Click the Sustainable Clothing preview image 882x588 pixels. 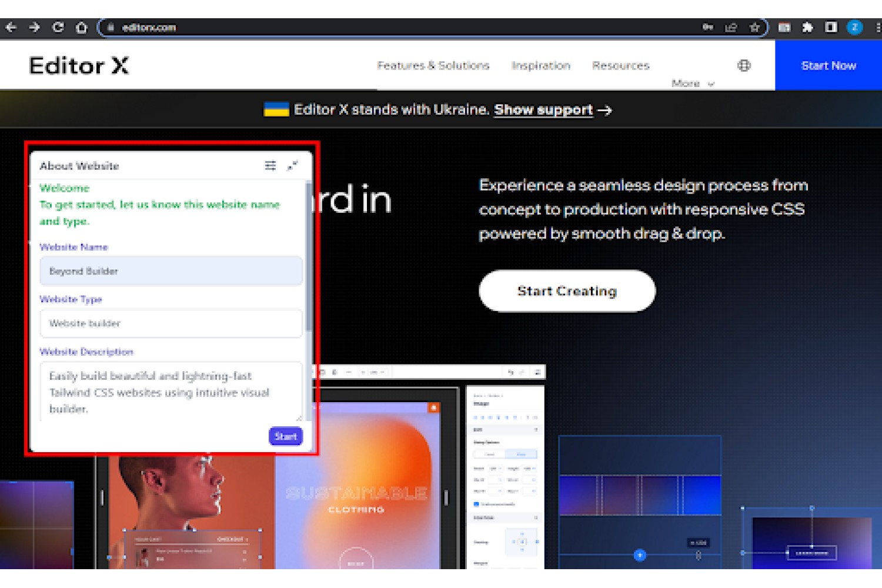pyautogui.click(x=357, y=485)
